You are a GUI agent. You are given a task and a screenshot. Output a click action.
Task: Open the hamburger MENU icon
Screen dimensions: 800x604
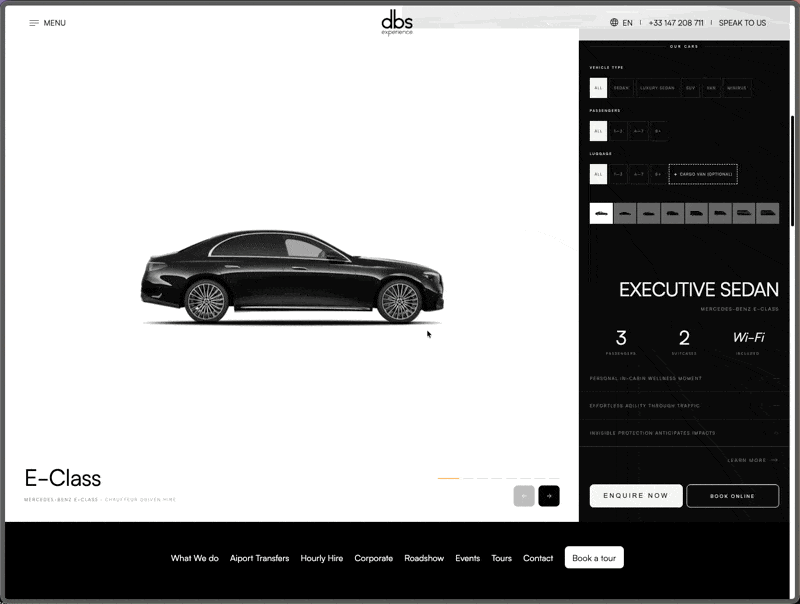pyautogui.click(x=34, y=23)
